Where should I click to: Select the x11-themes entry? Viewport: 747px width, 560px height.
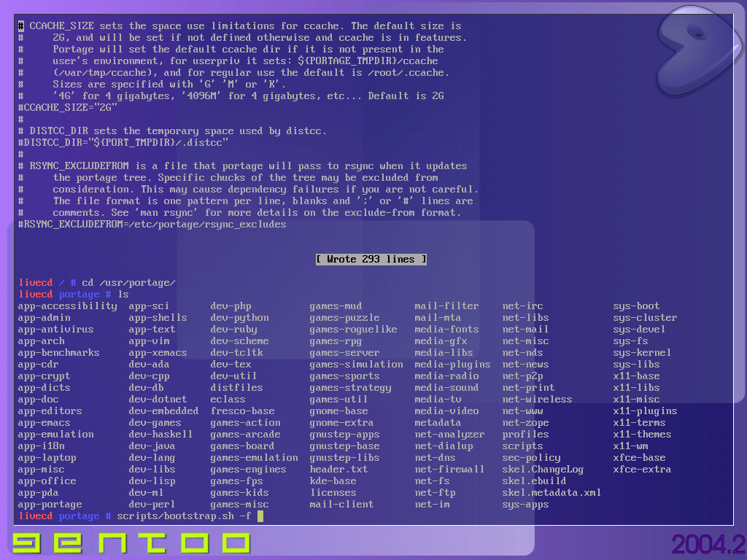[x=642, y=435]
